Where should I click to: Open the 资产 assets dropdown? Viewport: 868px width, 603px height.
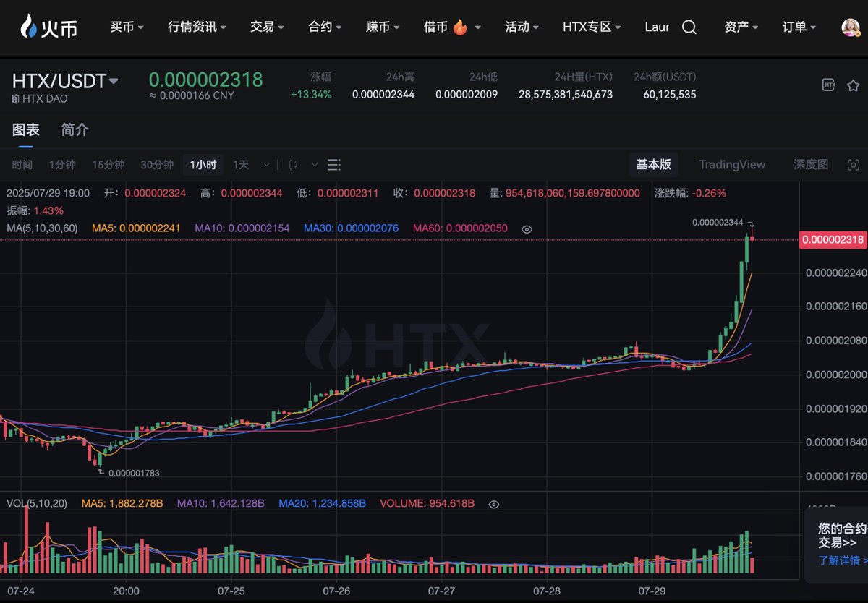click(741, 27)
